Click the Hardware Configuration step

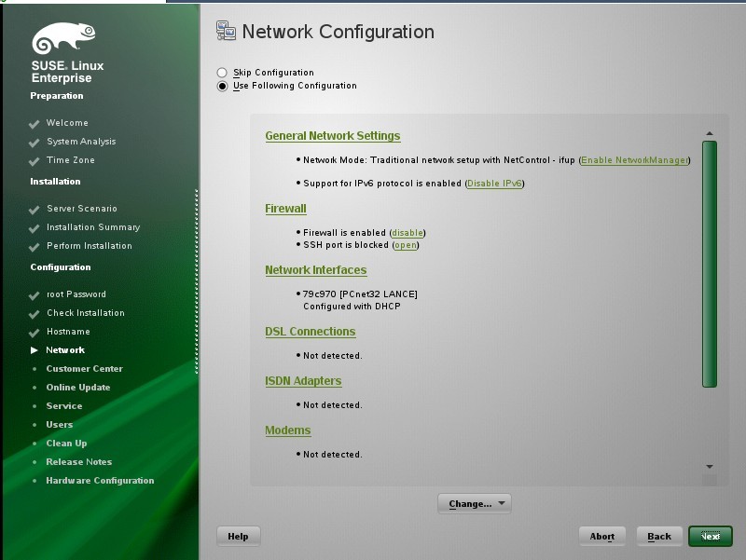100,481
